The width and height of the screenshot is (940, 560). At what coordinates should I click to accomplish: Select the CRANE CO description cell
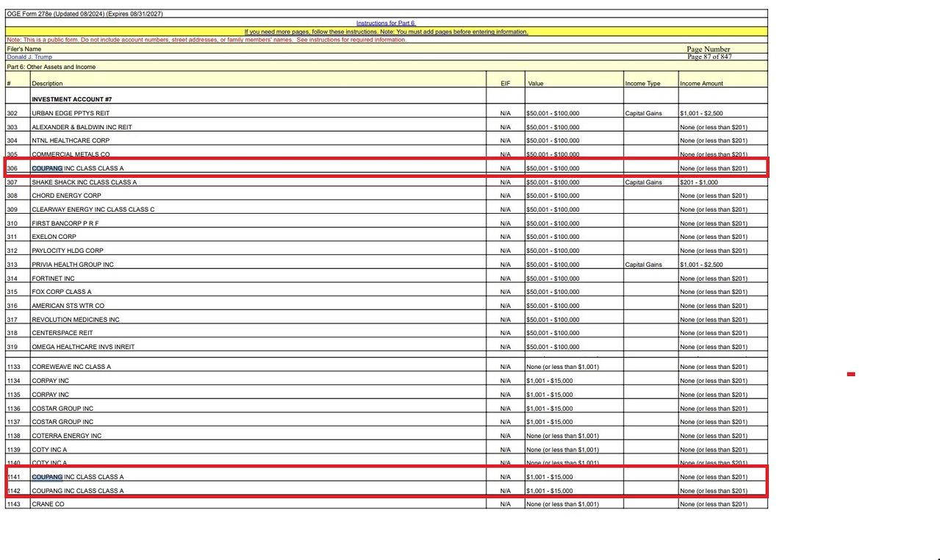(258, 504)
